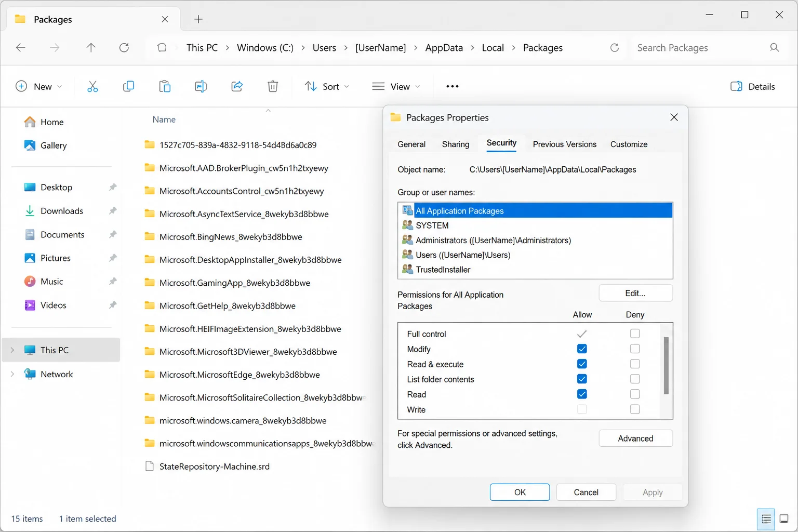This screenshot has width=798, height=532.
Task: Click chevron after This PC in breadcrumb
Action: coord(228,48)
